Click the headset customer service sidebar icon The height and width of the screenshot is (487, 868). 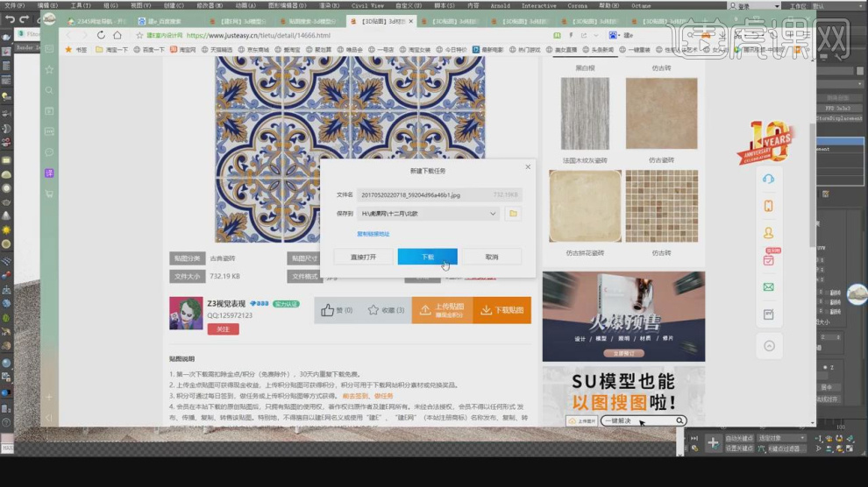click(768, 179)
